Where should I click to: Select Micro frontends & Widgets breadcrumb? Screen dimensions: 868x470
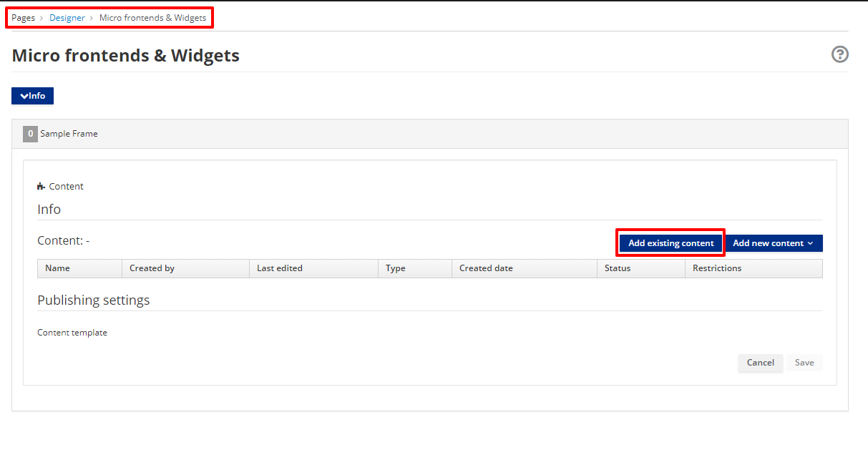pos(152,18)
